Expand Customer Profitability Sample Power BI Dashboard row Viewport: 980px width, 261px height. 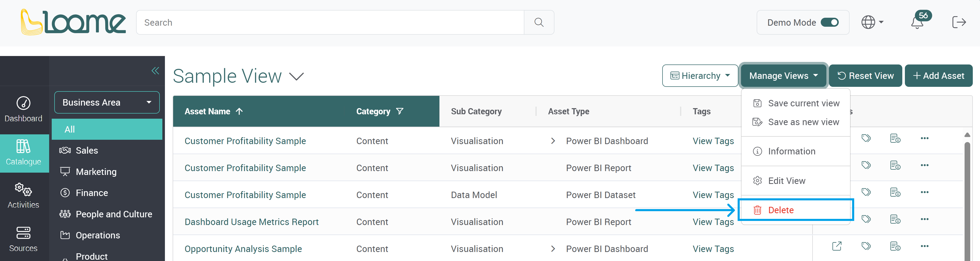coord(553,141)
